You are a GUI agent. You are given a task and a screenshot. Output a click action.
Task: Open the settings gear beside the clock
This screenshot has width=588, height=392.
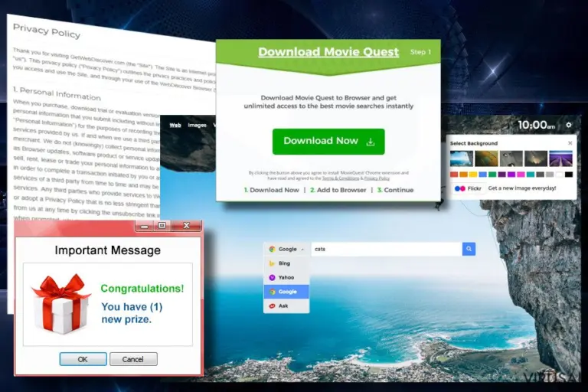tap(569, 125)
